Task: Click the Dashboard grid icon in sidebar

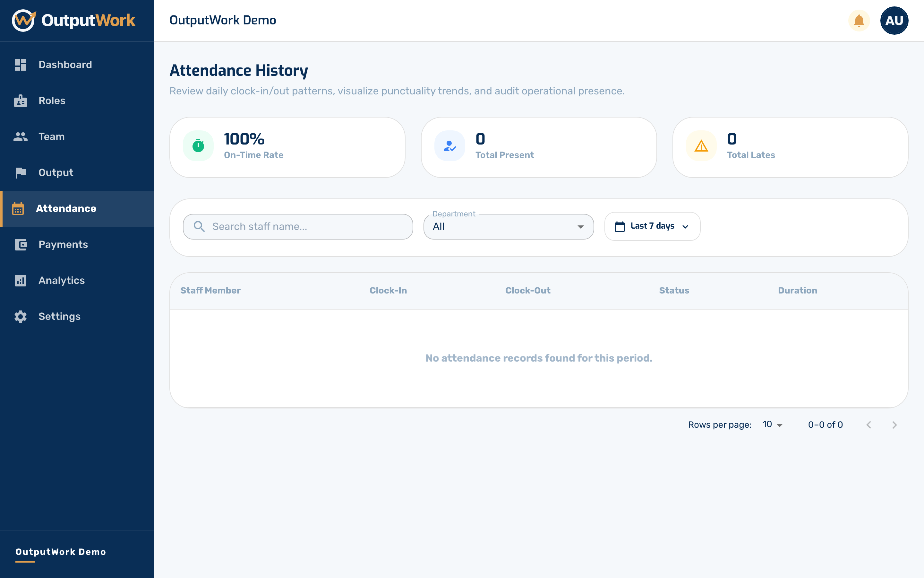Action: click(20, 65)
